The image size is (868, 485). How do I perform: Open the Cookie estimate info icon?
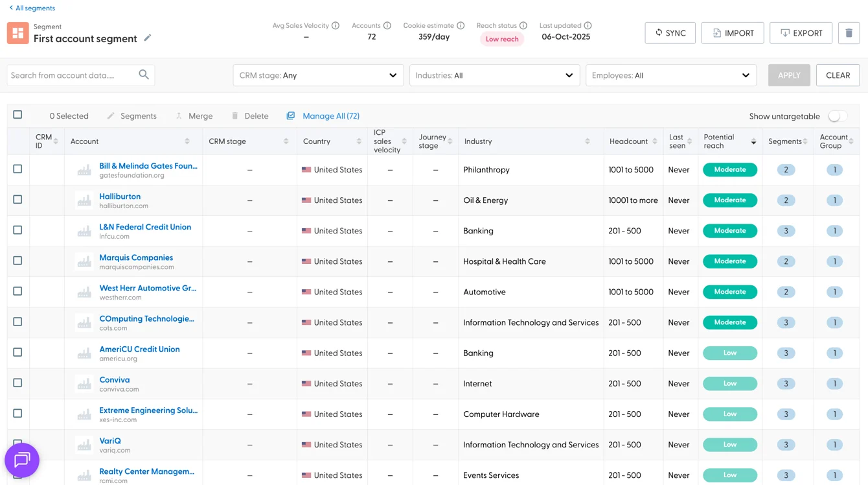pyautogui.click(x=461, y=26)
